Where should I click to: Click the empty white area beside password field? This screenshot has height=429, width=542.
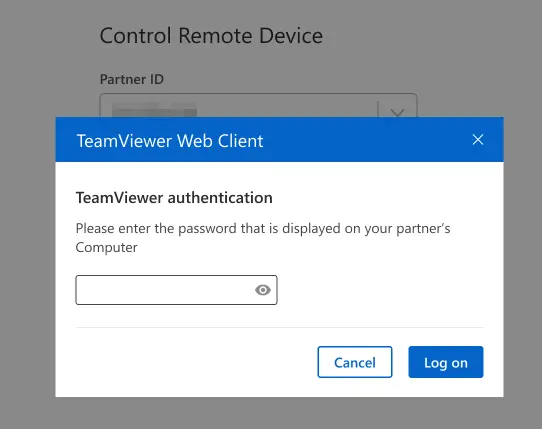click(x=380, y=290)
